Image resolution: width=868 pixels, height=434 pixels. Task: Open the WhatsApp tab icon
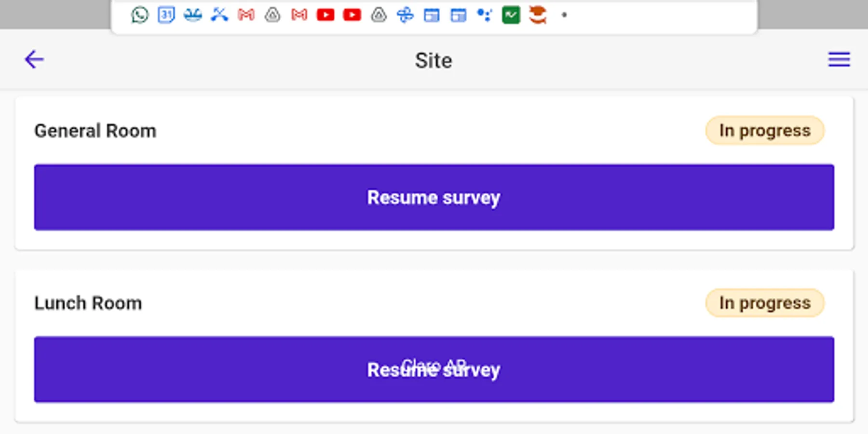click(140, 15)
